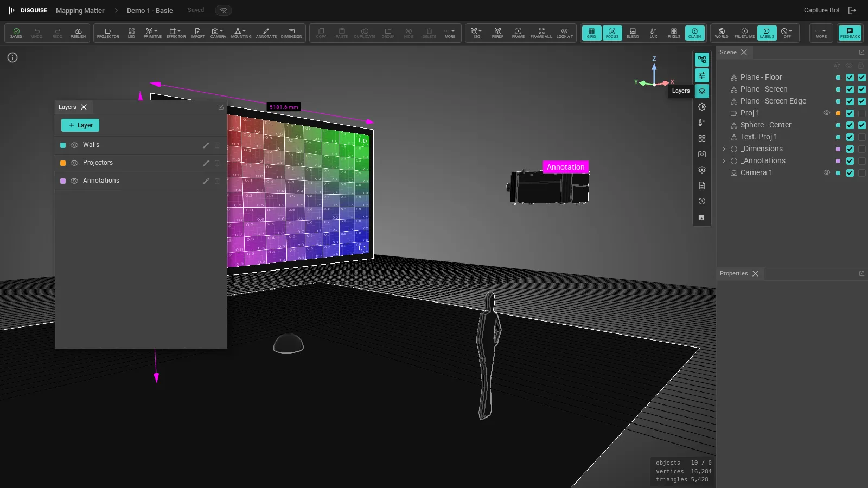Open the Iso view dropdown
The width and height of the screenshot is (868, 488).
pyautogui.click(x=477, y=33)
